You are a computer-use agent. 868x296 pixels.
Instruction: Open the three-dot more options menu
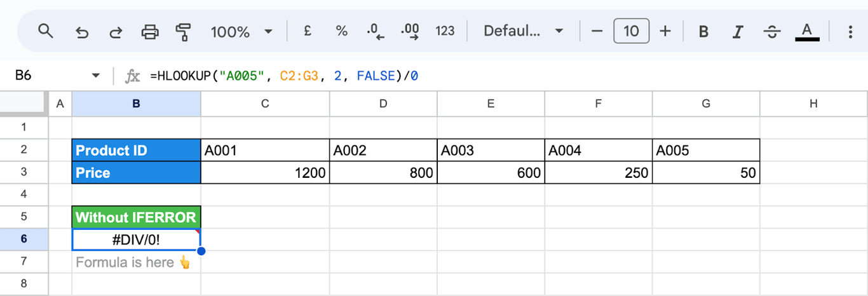[851, 31]
